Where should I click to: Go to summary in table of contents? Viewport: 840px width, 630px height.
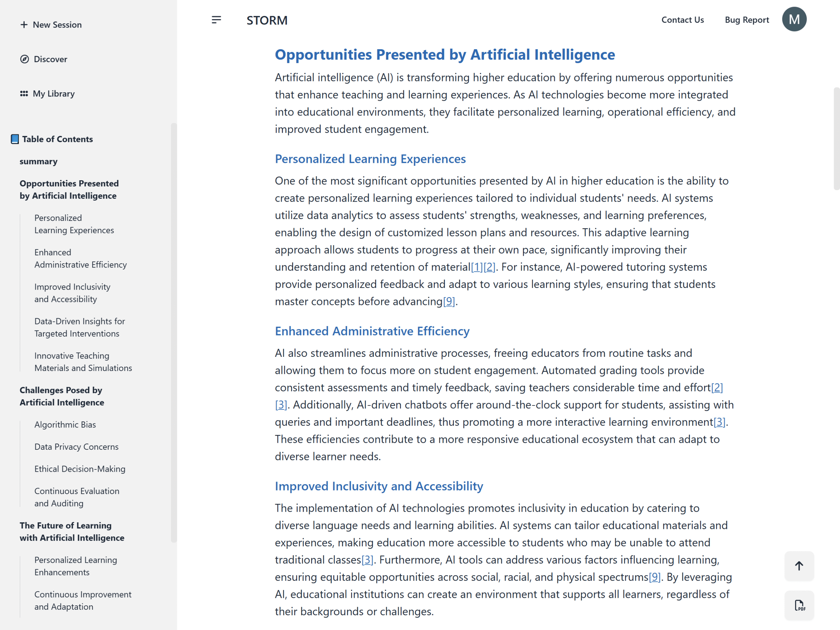[38, 162]
